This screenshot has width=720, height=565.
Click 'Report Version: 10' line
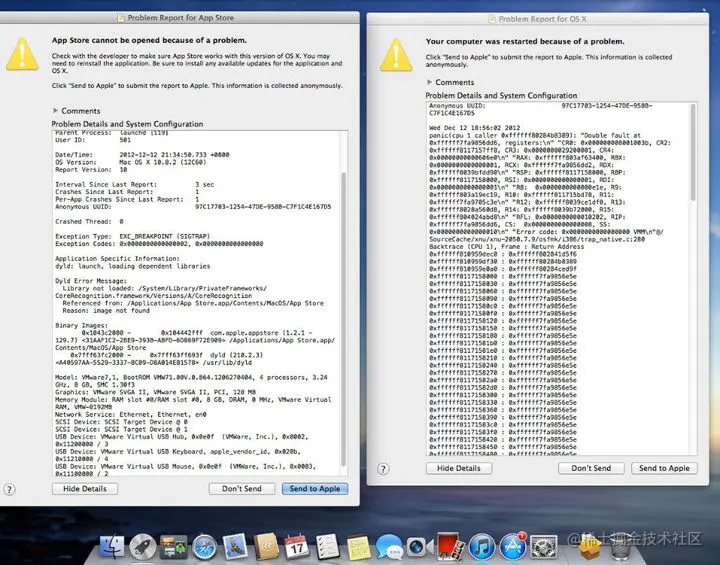click(91, 170)
